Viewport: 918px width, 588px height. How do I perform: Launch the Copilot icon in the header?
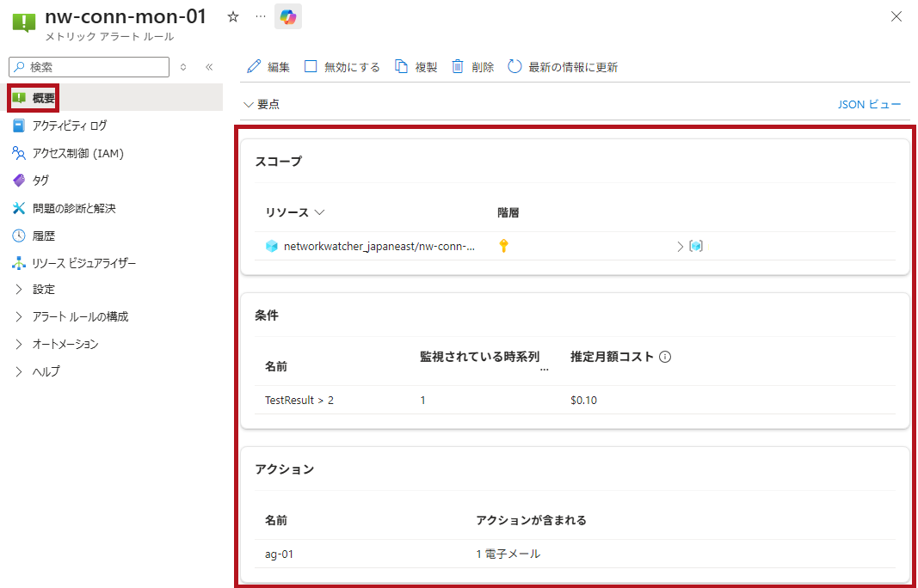[x=288, y=17]
